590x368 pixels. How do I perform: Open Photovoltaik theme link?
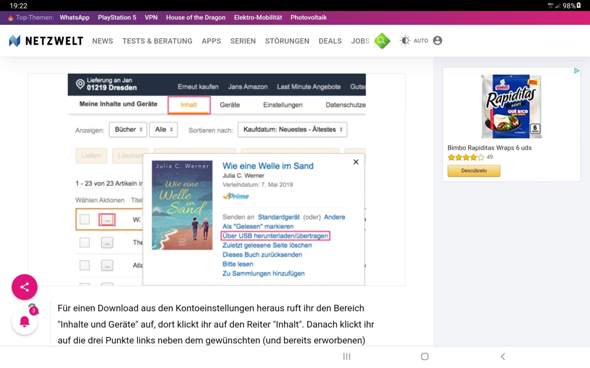click(x=309, y=17)
